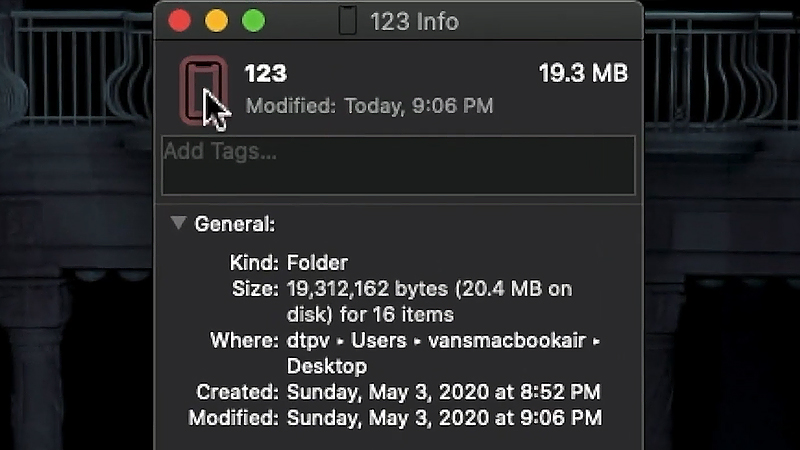Collapse the General section disclosure triangle

178,223
